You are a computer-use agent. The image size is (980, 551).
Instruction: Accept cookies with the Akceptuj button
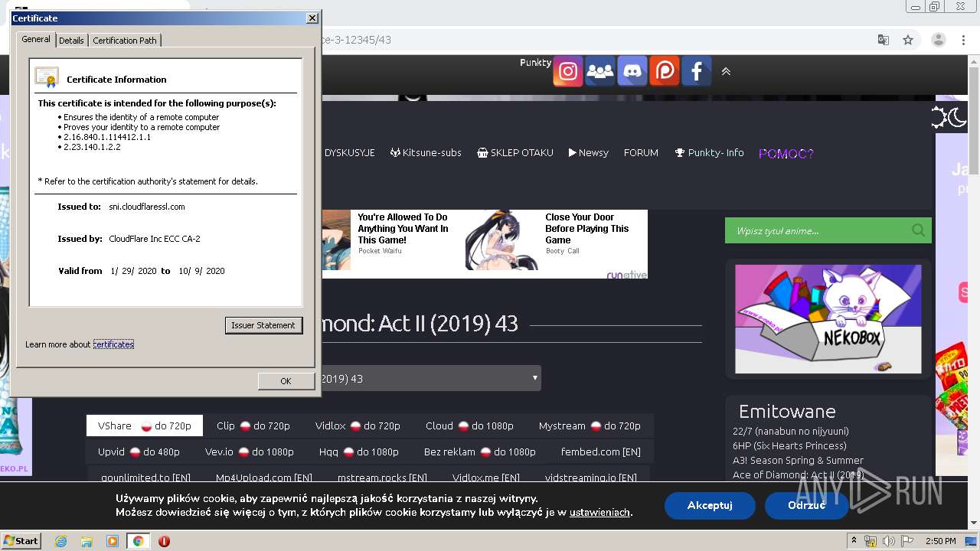click(710, 505)
